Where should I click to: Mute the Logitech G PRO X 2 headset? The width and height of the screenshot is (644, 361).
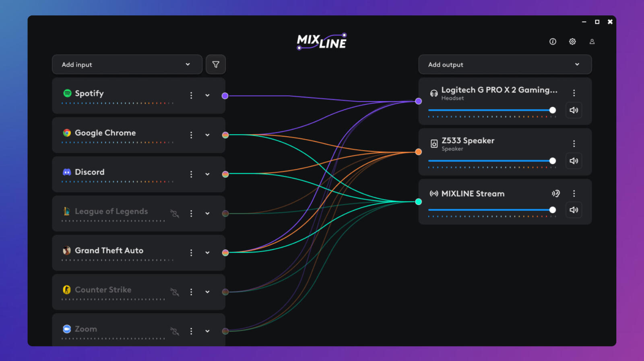point(574,110)
